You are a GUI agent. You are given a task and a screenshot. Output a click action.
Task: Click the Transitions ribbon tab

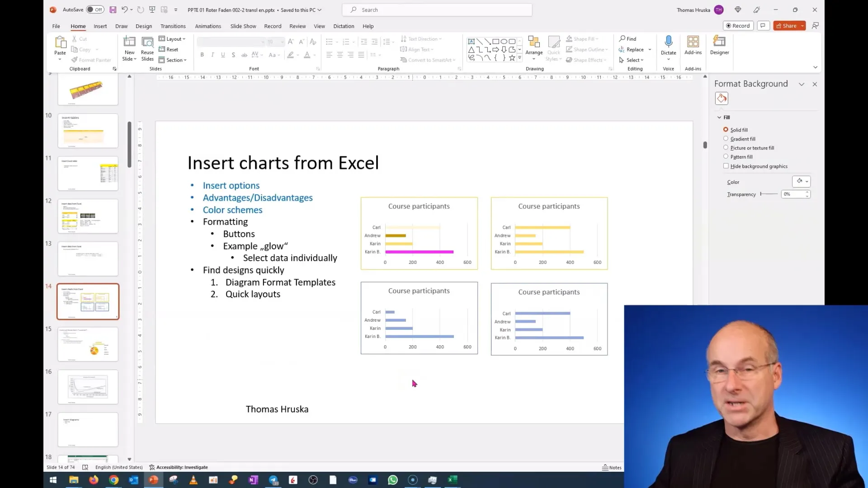173,26
